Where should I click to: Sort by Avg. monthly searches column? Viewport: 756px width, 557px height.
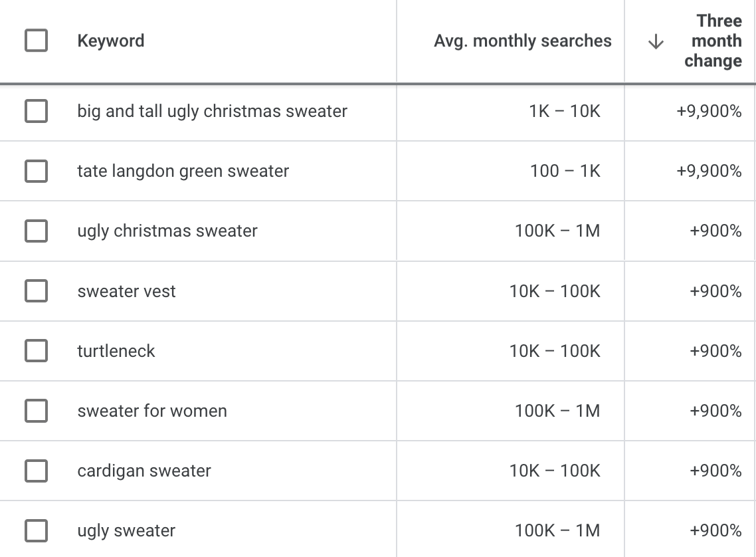pos(523,41)
